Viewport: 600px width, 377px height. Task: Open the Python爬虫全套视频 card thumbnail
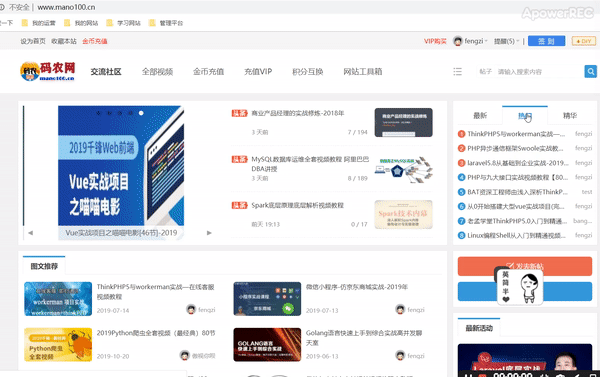(x=58, y=344)
